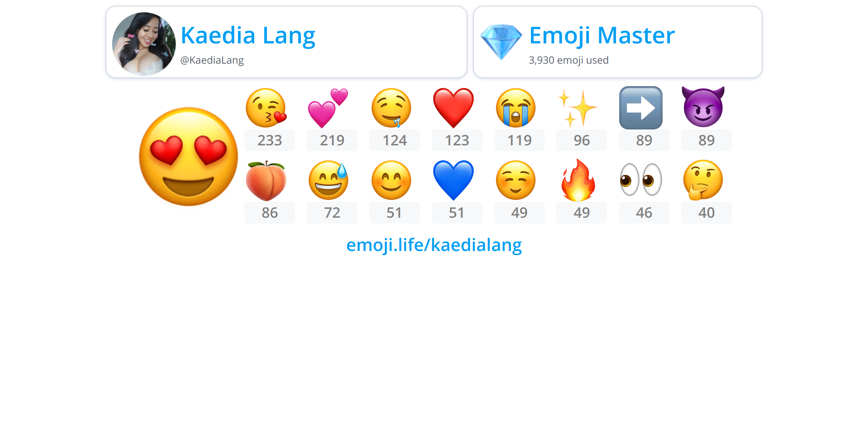868x434 pixels.
Task: Click the thinking face emoji
Action: coord(703,180)
